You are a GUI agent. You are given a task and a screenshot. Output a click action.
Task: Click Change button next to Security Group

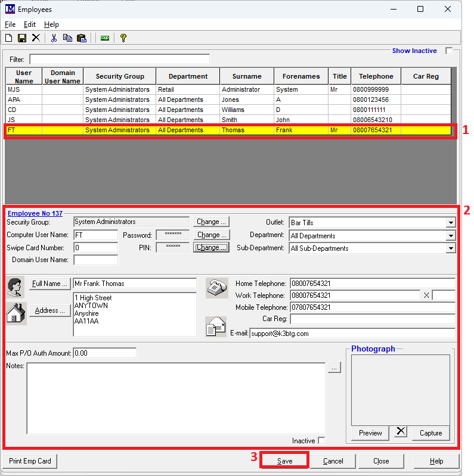[x=211, y=222]
